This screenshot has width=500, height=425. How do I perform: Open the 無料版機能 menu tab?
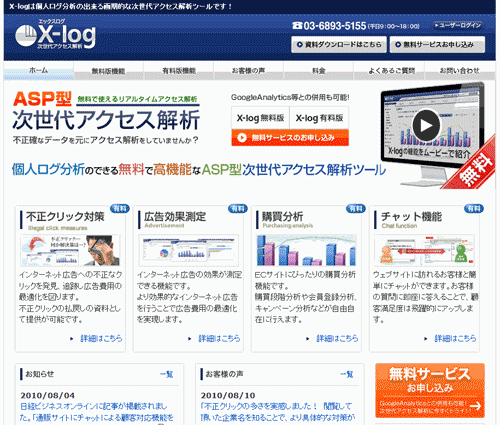[x=108, y=71]
